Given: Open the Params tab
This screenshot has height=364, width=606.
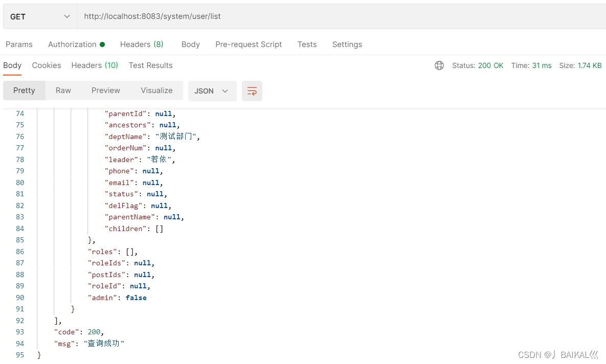Looking at the screenshot, I should click(19, 44).
